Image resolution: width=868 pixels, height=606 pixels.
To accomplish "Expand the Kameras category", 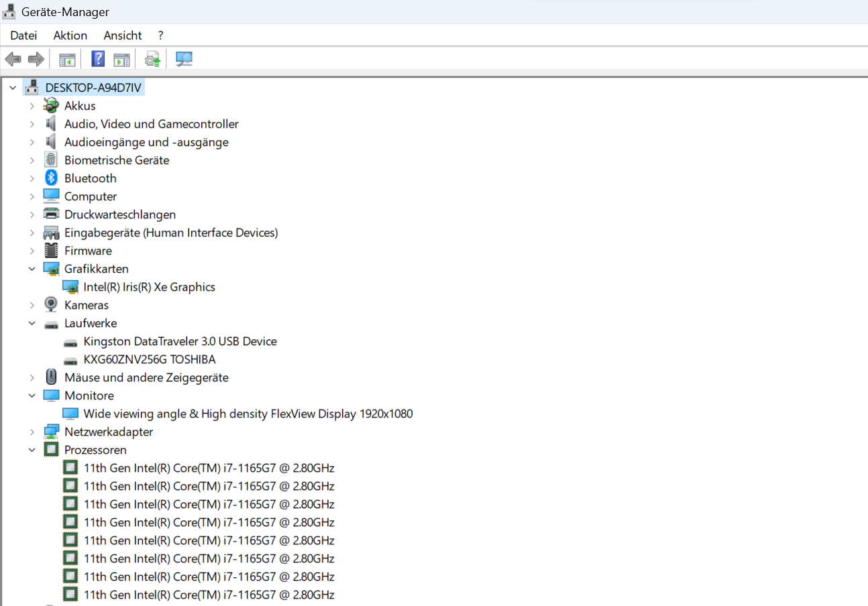I will point(32,304).
